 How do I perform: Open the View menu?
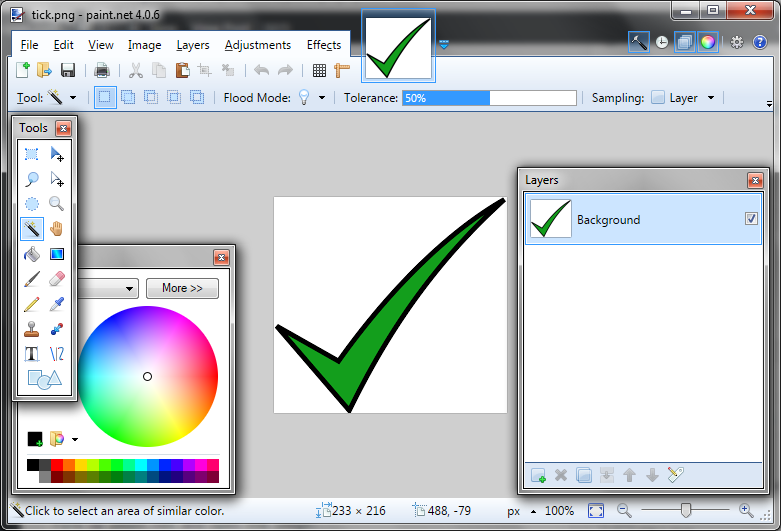click(101, 45)
